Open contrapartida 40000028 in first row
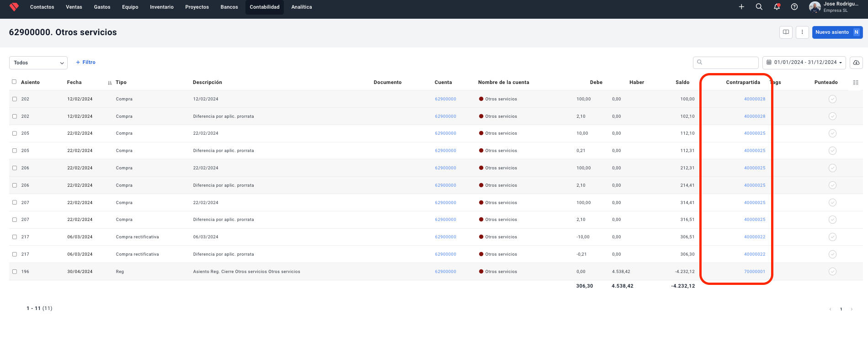Viewport: 868px width, 347px height. 755,99
